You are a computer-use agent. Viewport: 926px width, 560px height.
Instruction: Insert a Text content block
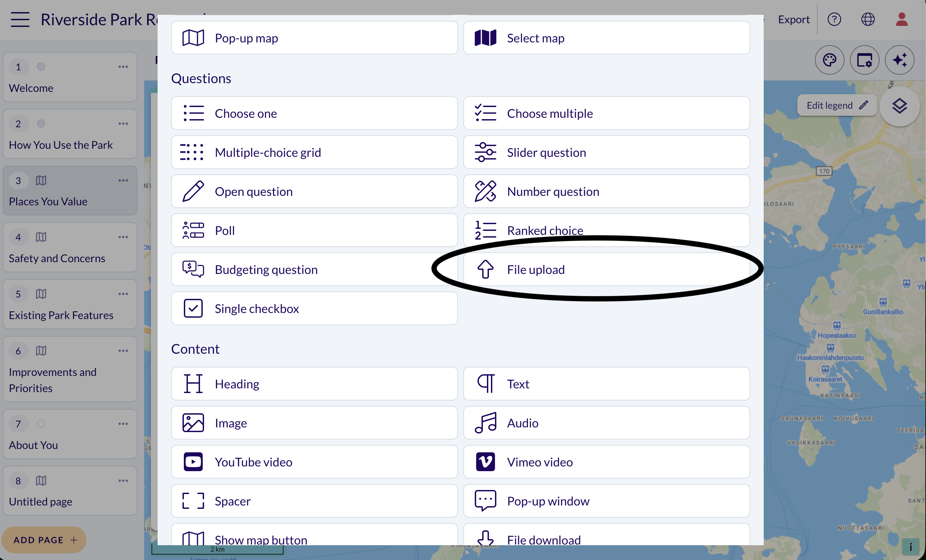606,384
